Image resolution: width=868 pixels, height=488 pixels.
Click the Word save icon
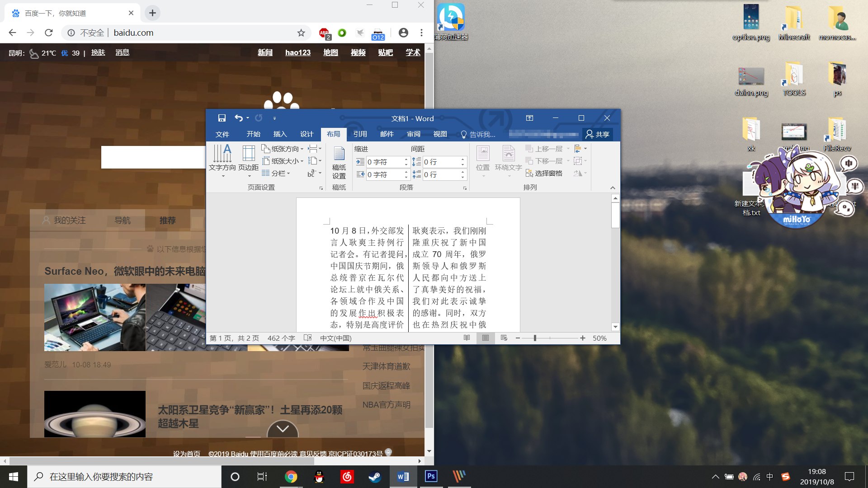[x=222, y=118]
